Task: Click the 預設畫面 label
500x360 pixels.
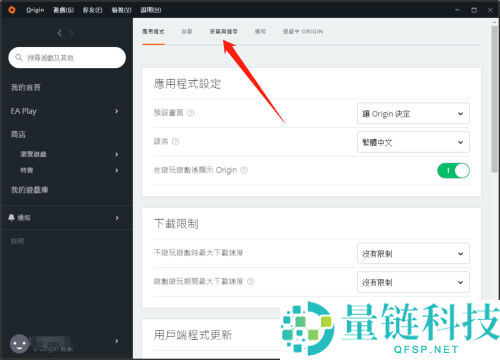Action: [x=169, y=113]
